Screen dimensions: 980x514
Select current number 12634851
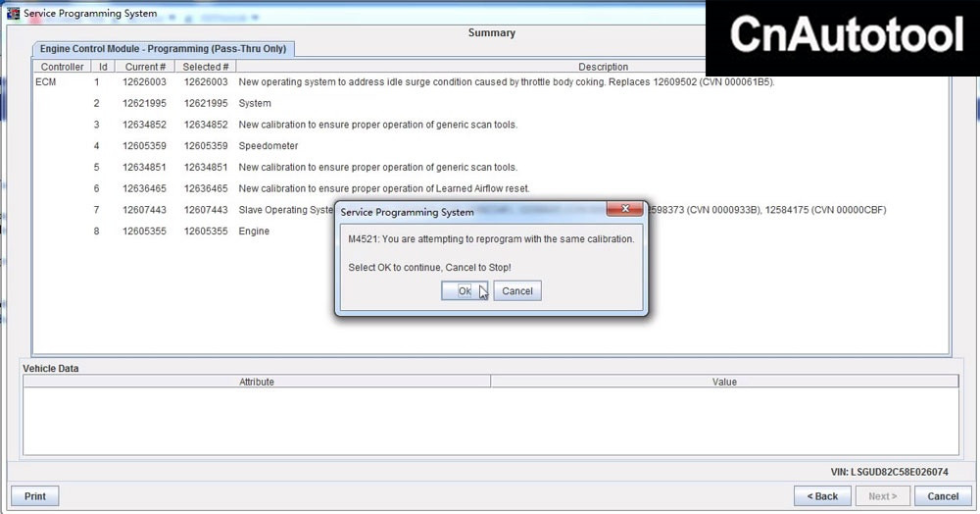pyautogui.click(x=144, y=167)
